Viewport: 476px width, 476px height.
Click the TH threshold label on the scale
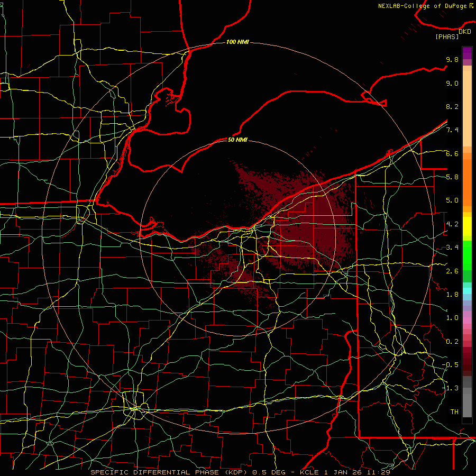point(454,412)
